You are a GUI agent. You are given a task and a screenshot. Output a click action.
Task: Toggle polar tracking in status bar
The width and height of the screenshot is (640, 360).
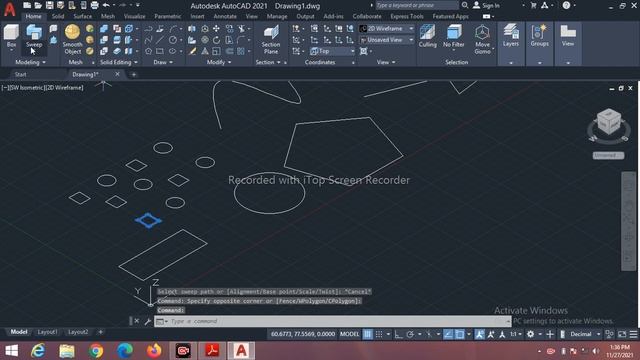click(x=410, y=334)
